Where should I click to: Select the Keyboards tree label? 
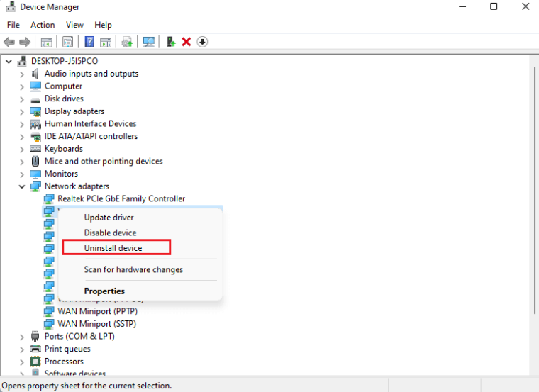64,149
